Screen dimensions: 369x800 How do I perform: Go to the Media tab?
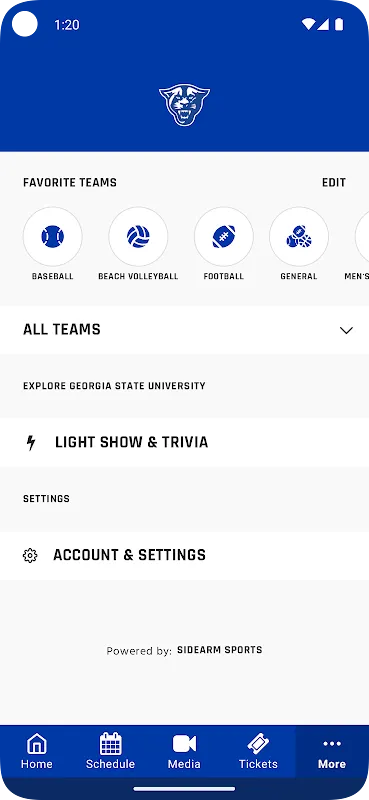pyautogui.click(x=184, y=751)
